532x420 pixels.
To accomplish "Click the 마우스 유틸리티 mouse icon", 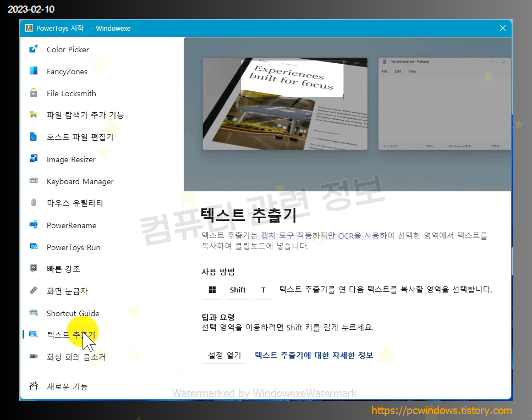I will coord(33,202).
